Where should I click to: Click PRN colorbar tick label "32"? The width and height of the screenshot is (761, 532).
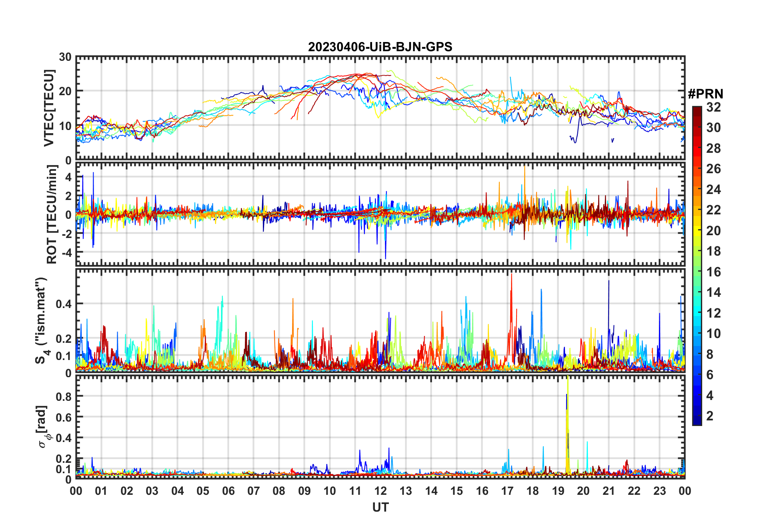(x=713, y=107)
